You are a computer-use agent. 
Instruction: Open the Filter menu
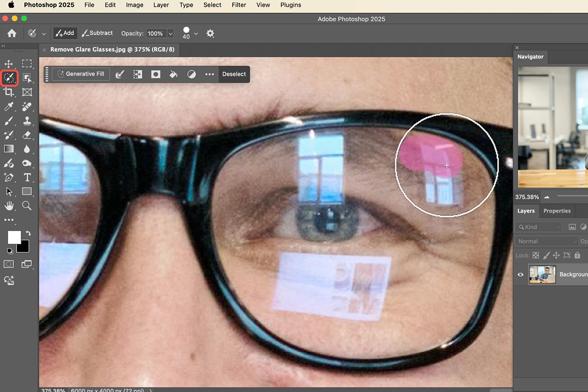(239, 5)
